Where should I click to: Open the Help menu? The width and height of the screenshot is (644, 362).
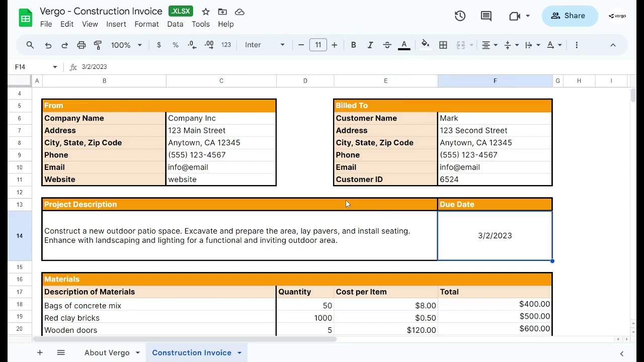point(226,24)
